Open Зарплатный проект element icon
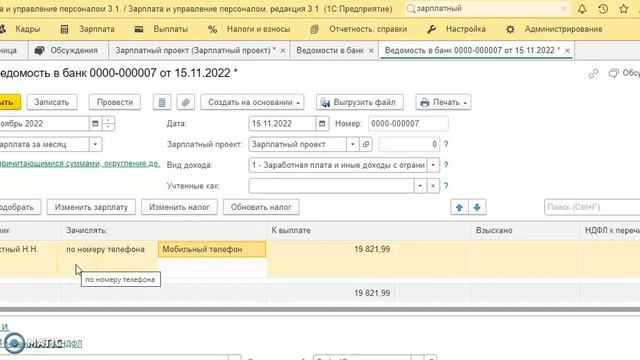The image size is (640, 360). click(x=366, y=144)
